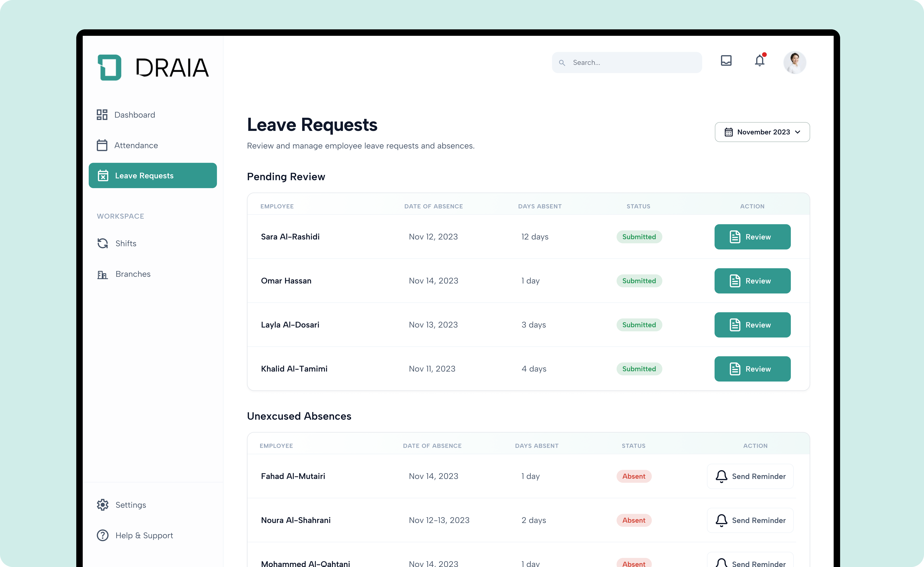Screen dimensions: 924x567
Task: Click the 4 days value
Action: pos(534,369)
